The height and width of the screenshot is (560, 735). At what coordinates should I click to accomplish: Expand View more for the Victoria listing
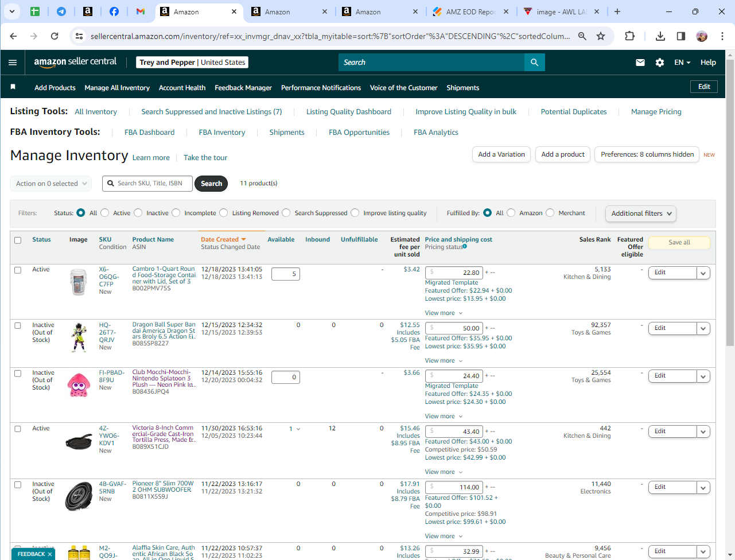[x=444, y=472]
